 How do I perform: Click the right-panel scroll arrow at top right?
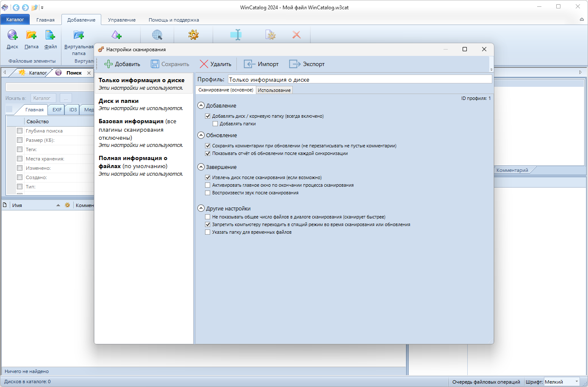(x=581, y=72)
